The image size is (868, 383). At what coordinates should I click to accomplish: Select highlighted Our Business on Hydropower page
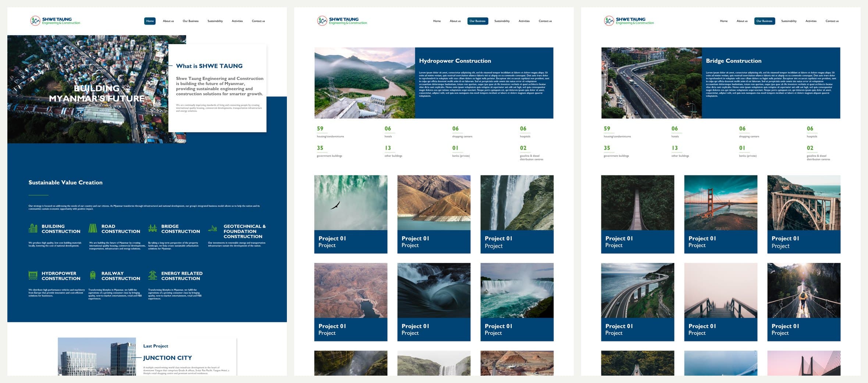pos(478,21)
